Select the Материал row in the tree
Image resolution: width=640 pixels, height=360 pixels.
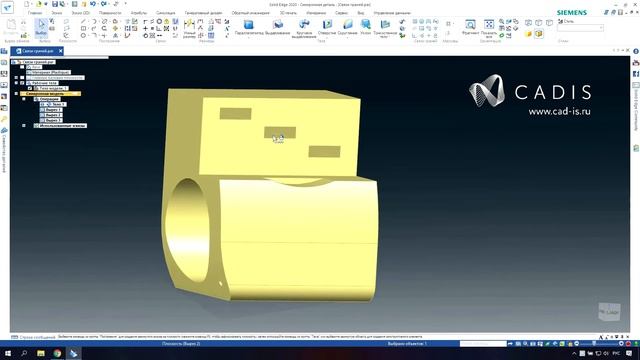coord(50,72)
